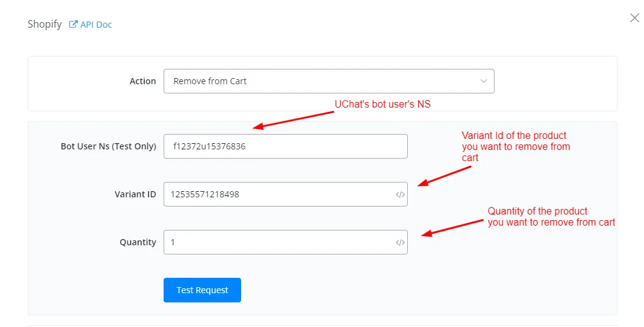Image resolution: width=644 pixels, height=327 pixels.
Task: Click the Action field label
Action: 143,81
